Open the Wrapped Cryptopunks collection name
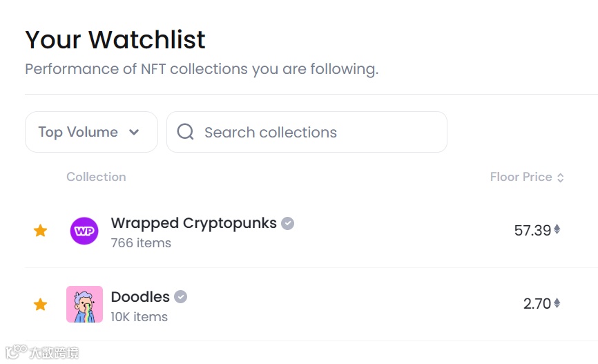 [193, 223]
